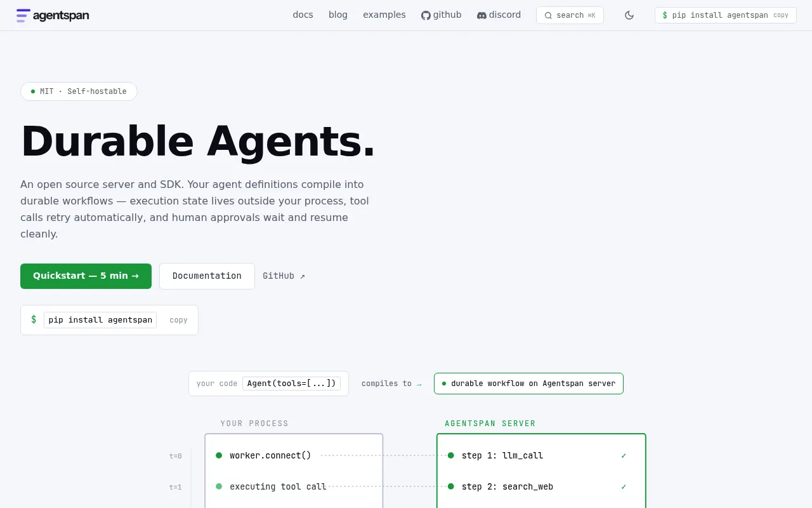
Task: Click the agentspan logo icon
Action: tap(23, 15)
